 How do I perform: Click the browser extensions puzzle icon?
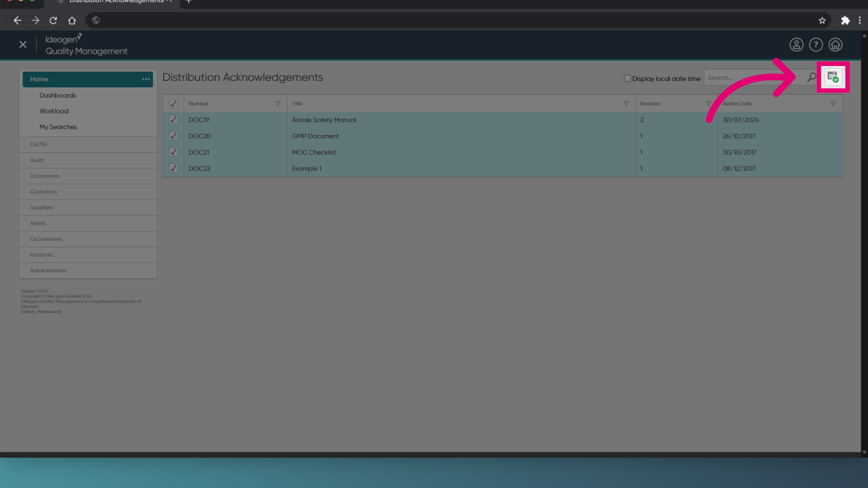[x=845, y=20]
